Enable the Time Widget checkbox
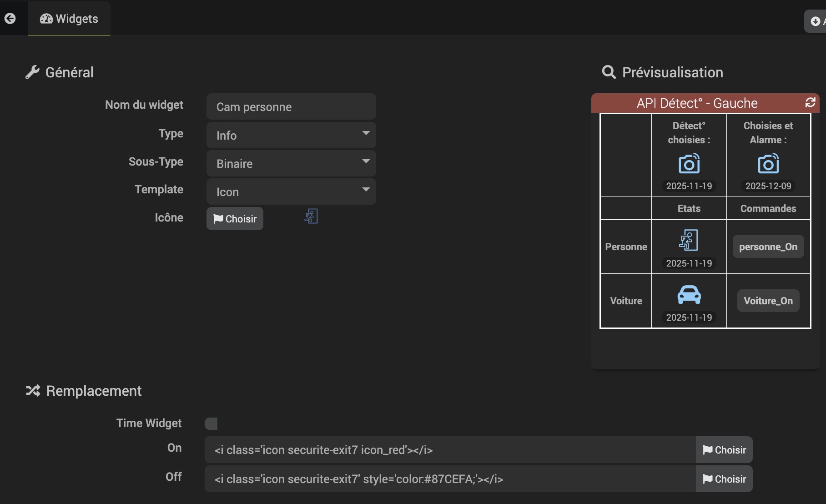 click(x=211, y=423)
